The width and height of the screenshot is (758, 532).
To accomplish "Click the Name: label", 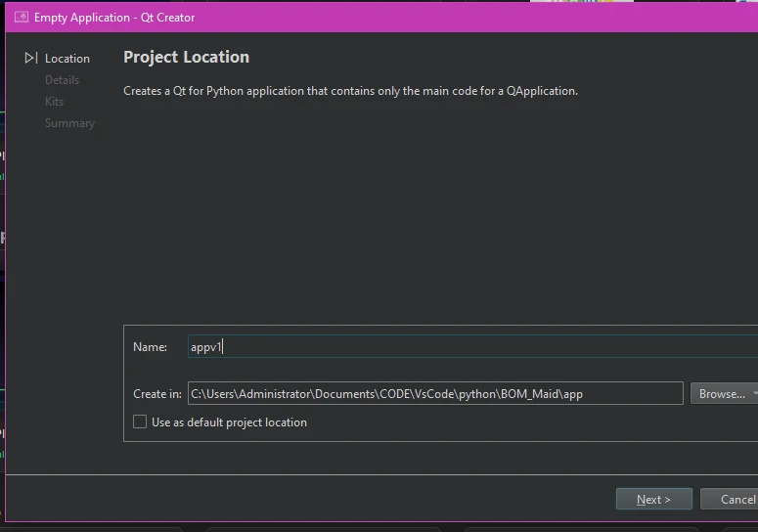I will pos(150,347).
